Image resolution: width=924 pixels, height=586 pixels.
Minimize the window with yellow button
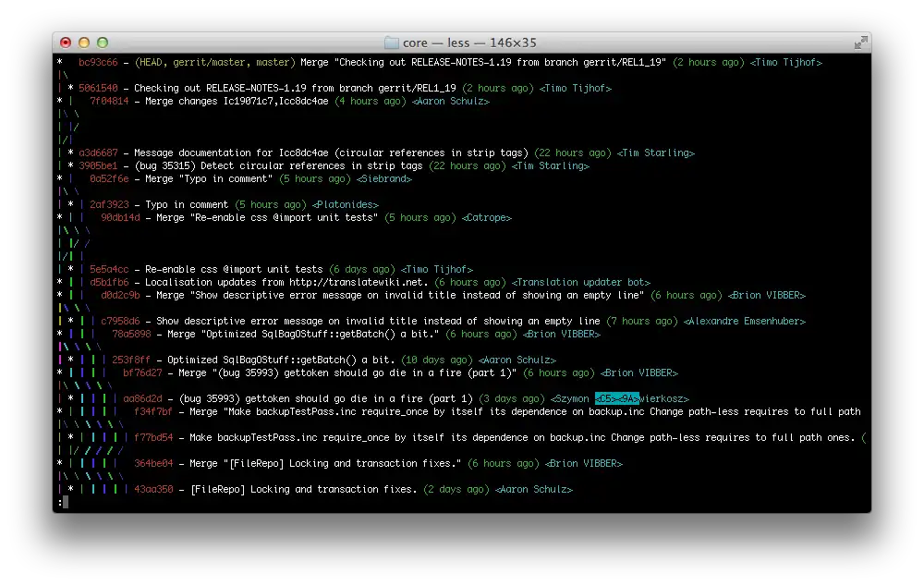pos(84,43)
